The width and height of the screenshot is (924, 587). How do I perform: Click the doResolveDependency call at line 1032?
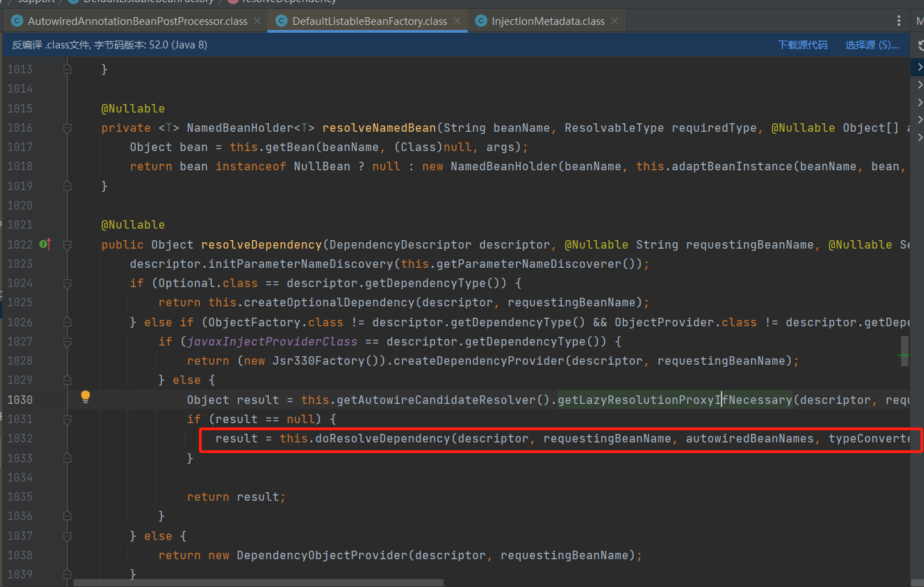coord(383,438)
